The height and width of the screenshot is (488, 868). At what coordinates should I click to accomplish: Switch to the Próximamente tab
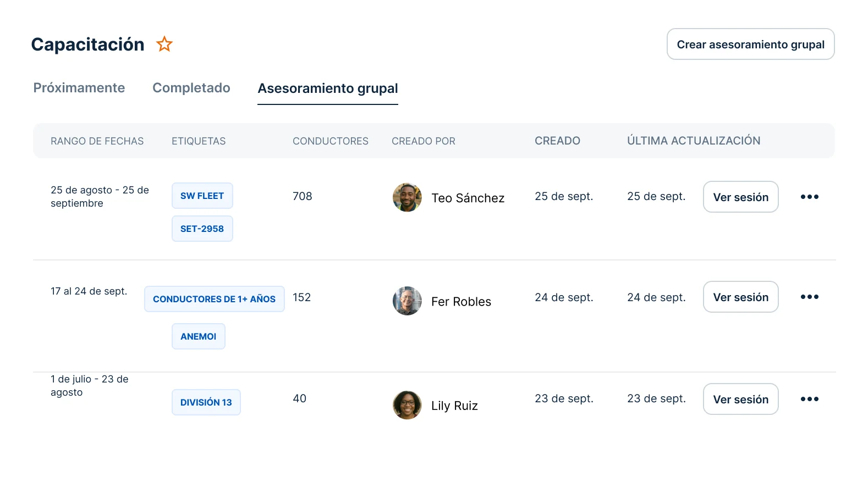[79, 88]
